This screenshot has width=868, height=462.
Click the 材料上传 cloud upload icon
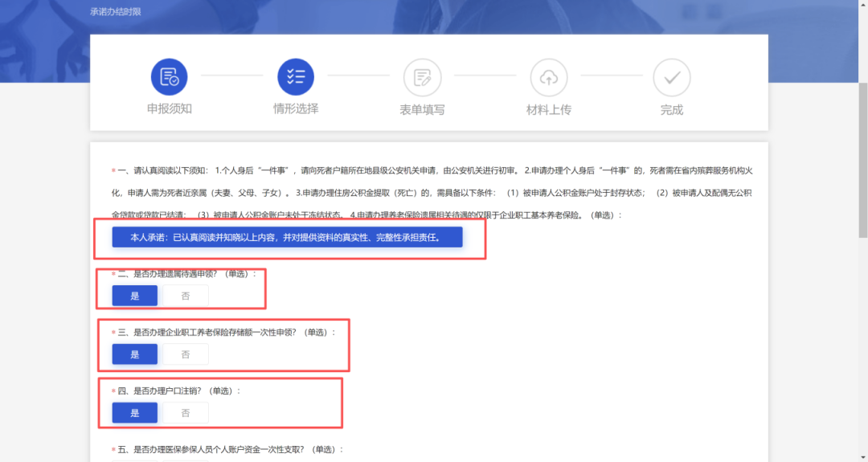pos(549,78)
